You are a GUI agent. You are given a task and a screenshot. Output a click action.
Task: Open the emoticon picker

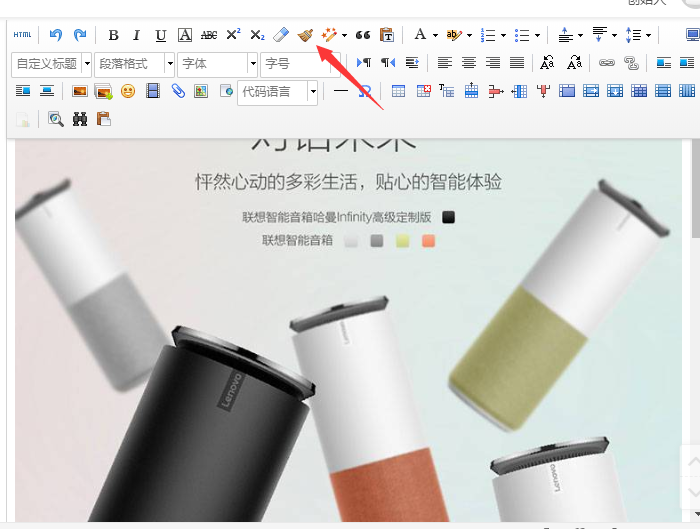[x=128, y=92]
